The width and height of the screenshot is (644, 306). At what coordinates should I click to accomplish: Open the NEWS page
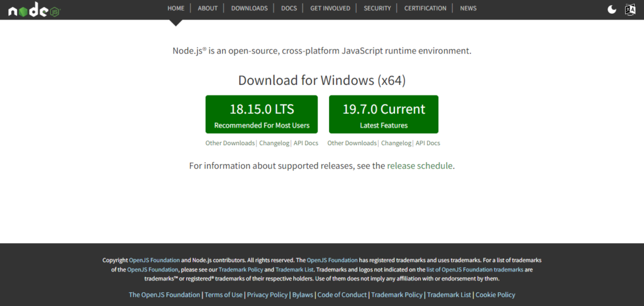pyautogui.click(x=468, y=8)
